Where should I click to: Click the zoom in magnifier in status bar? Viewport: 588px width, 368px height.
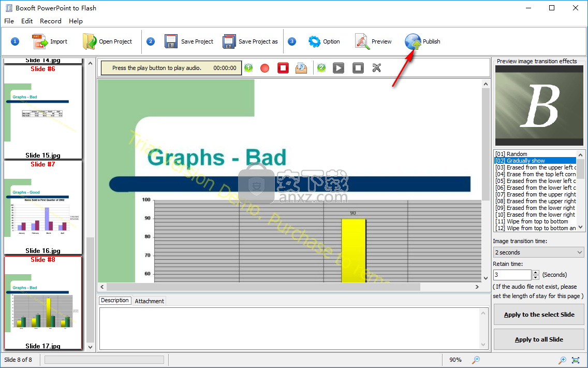pyautogui.click(x=562, y=360)
